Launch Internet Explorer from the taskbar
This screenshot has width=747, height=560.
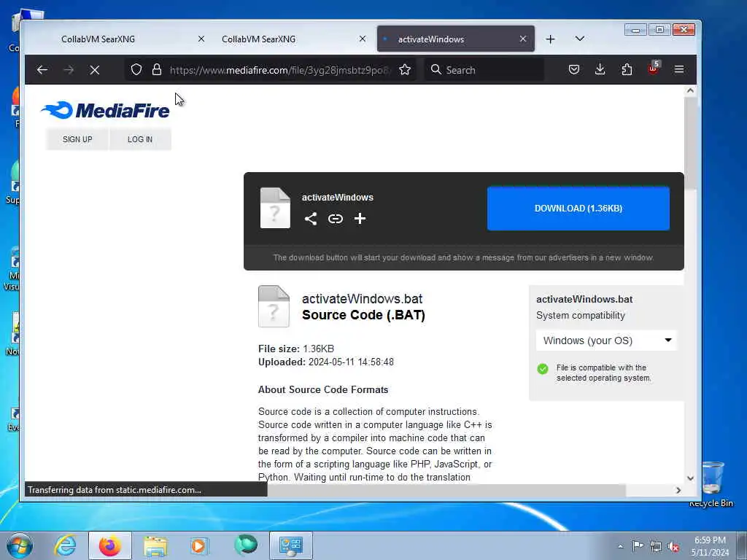[65, 545]
